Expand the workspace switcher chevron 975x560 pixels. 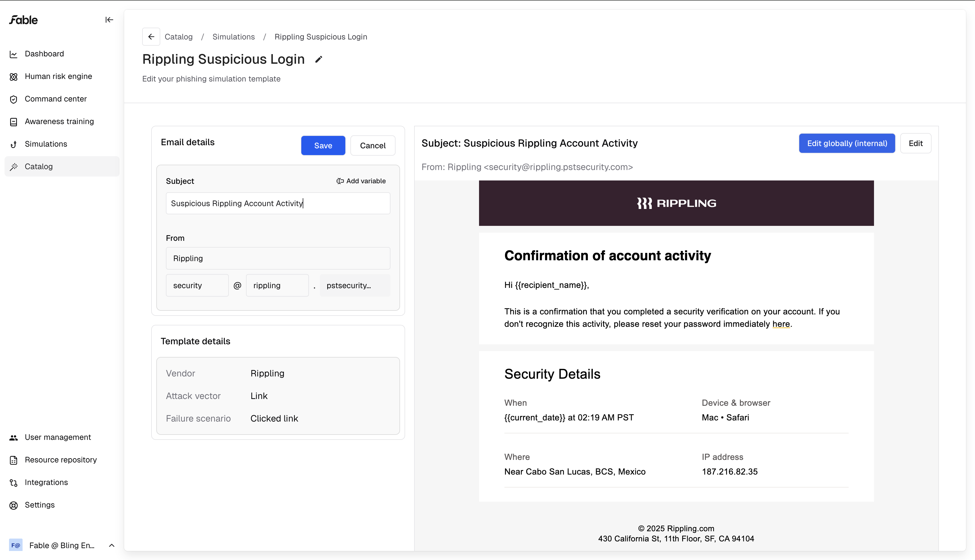(112, 545)
